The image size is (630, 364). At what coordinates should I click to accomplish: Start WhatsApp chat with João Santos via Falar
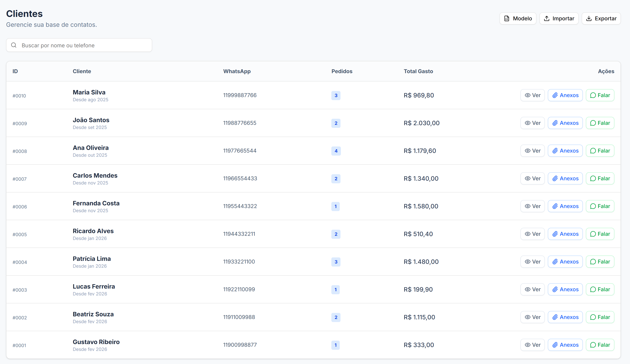point(600,123)
